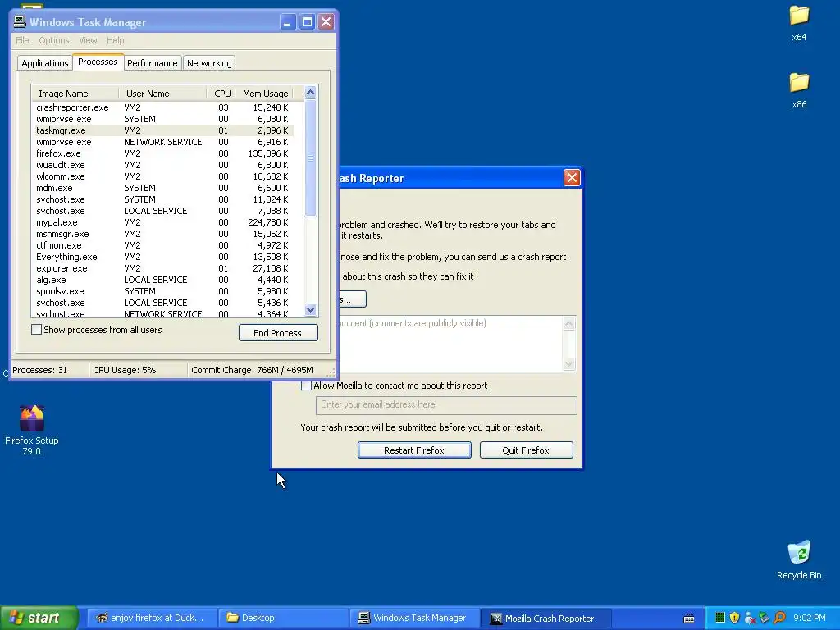Select the Processes tab
The height and width of the screenshot is (630, 840).
point(98,62)
